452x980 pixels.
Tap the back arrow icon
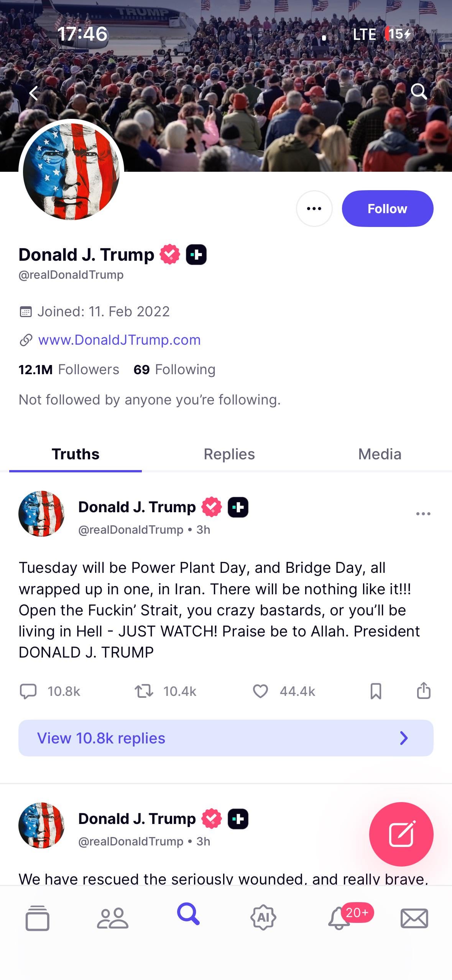click(34, 93)
